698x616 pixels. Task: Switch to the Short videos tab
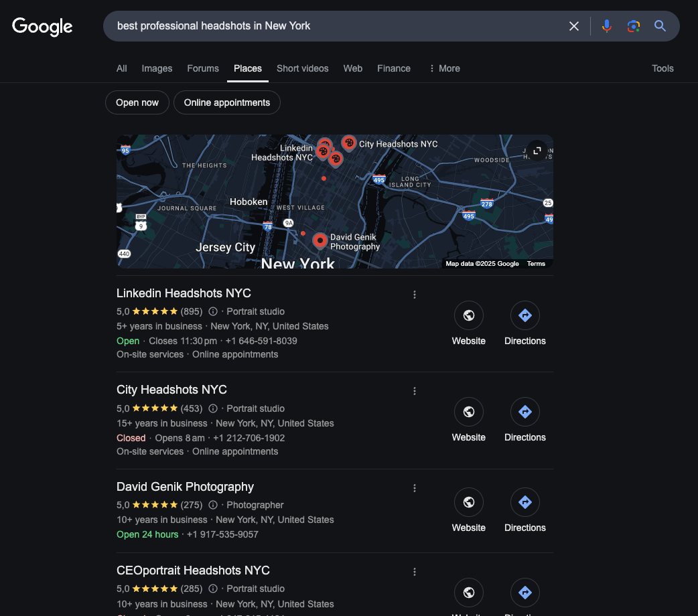pyautogui.click(x=302, y=68)
